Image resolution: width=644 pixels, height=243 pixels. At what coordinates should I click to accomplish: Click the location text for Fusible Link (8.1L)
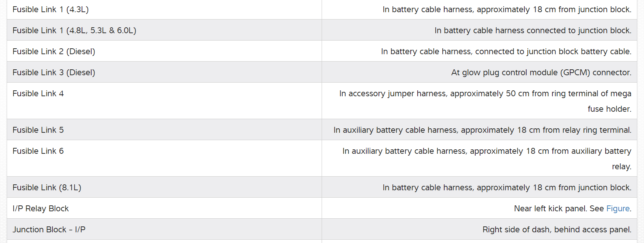(x=507, y=188)
